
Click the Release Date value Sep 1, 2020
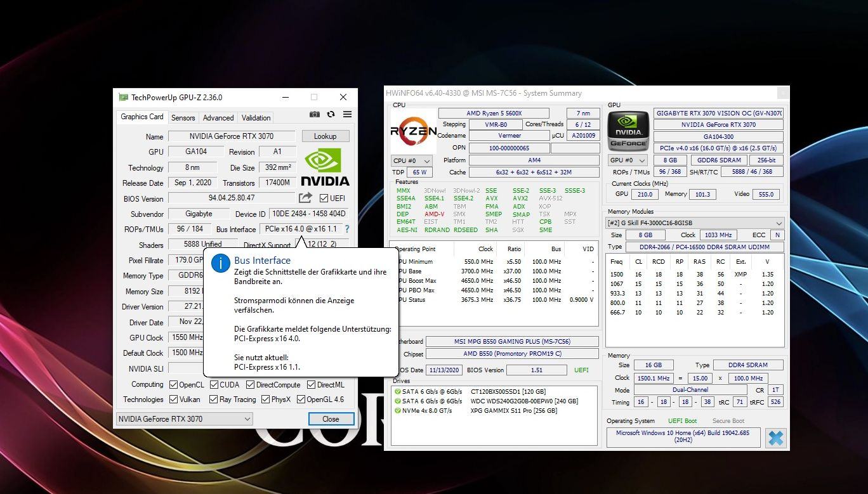coord(193,183)
